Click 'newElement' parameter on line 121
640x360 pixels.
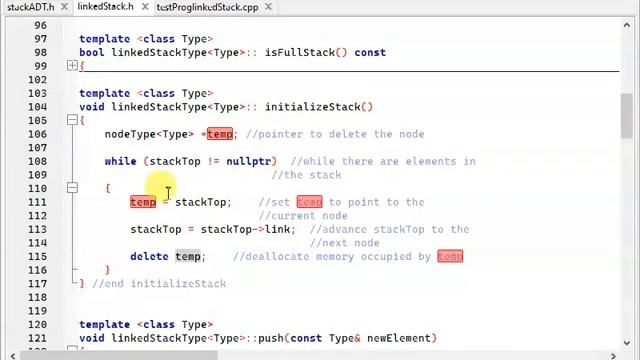[399, 338]
